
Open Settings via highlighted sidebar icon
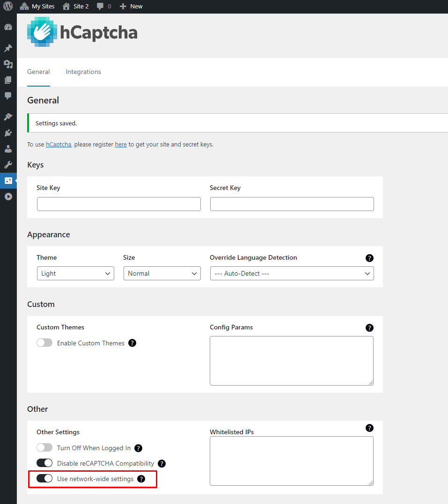point(8,181)
